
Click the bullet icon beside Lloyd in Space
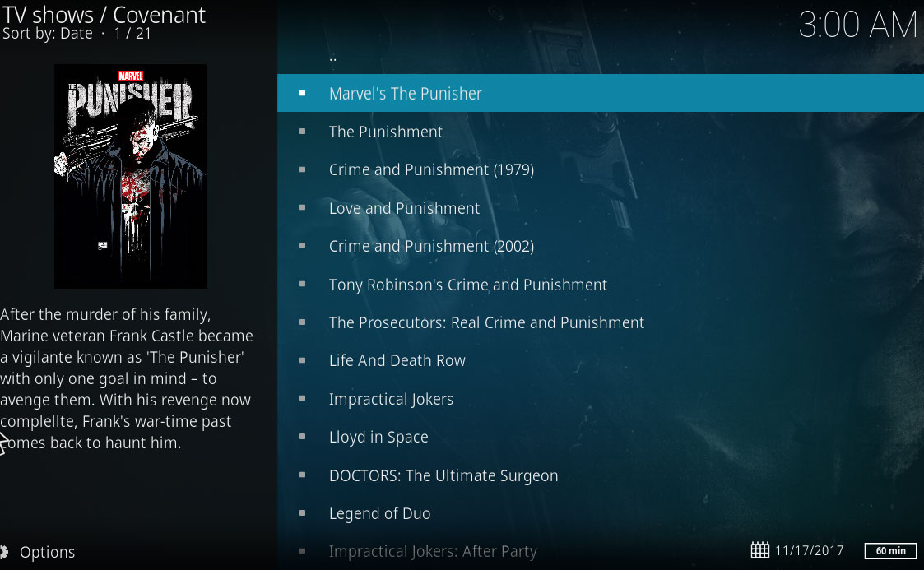[x=302, y=437]
